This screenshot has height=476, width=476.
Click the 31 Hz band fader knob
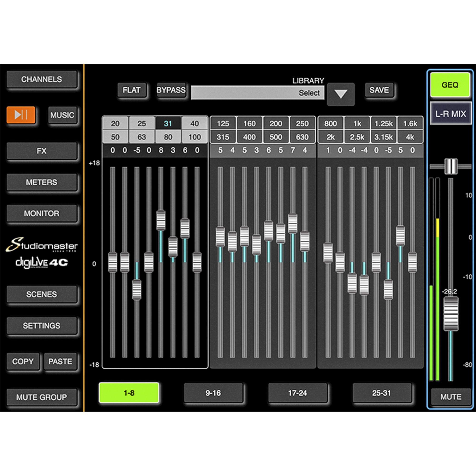[137, 289]
